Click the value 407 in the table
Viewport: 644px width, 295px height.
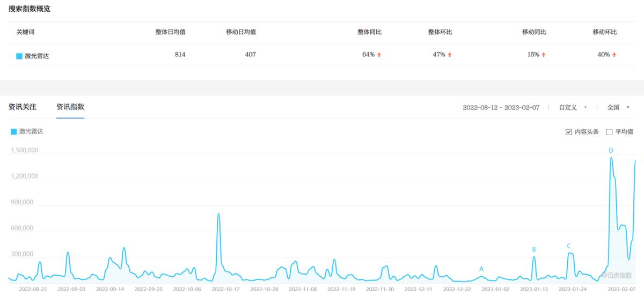click(251, 55)
